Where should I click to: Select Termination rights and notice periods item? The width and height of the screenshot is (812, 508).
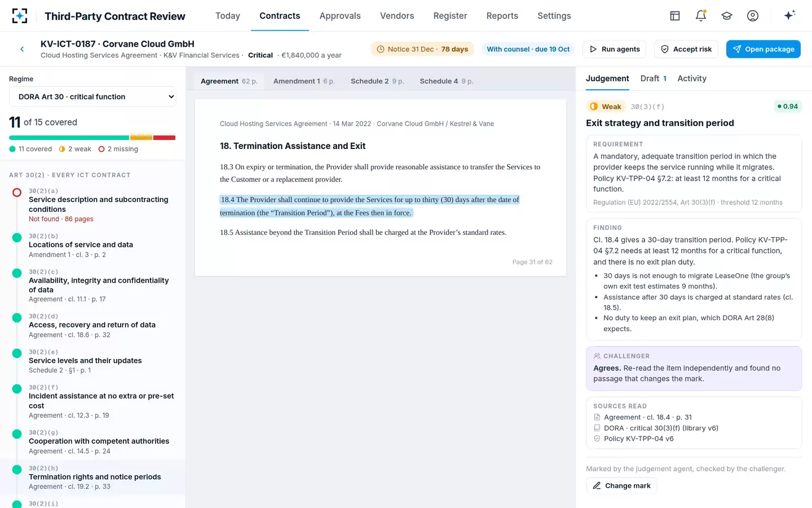(93, 477)
